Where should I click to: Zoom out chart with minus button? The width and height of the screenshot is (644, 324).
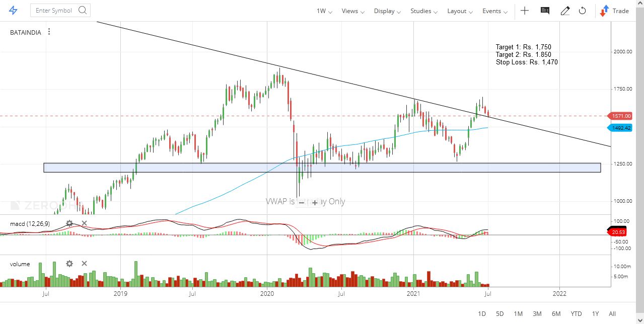coord(302,202)
